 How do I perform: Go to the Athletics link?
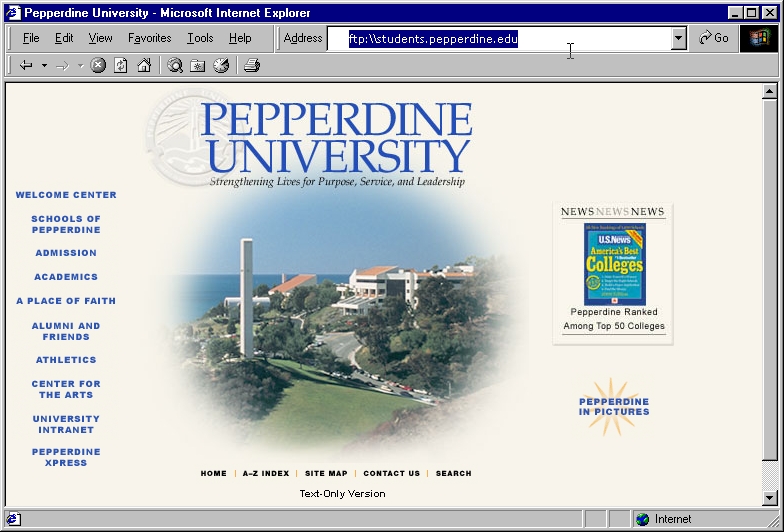[66, 360]
